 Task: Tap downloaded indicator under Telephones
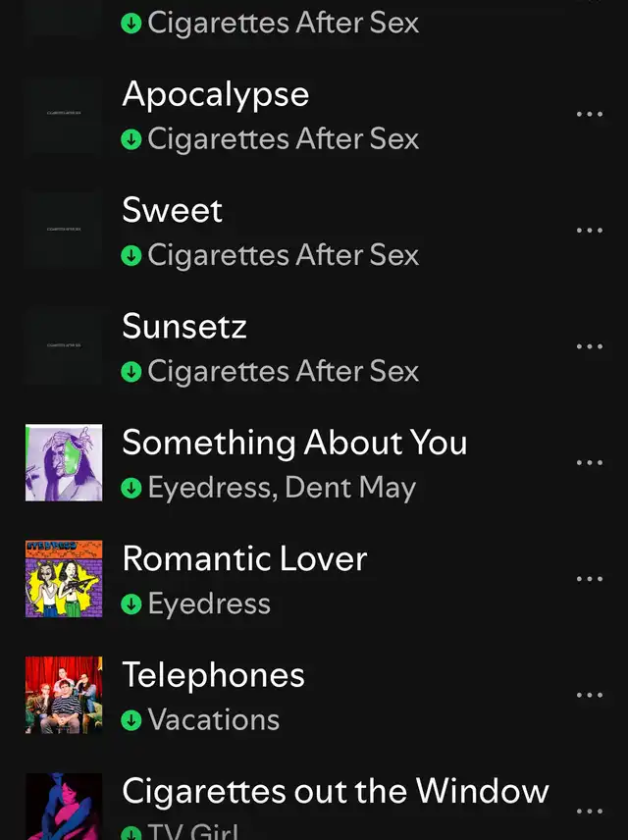tap(131, 720)
